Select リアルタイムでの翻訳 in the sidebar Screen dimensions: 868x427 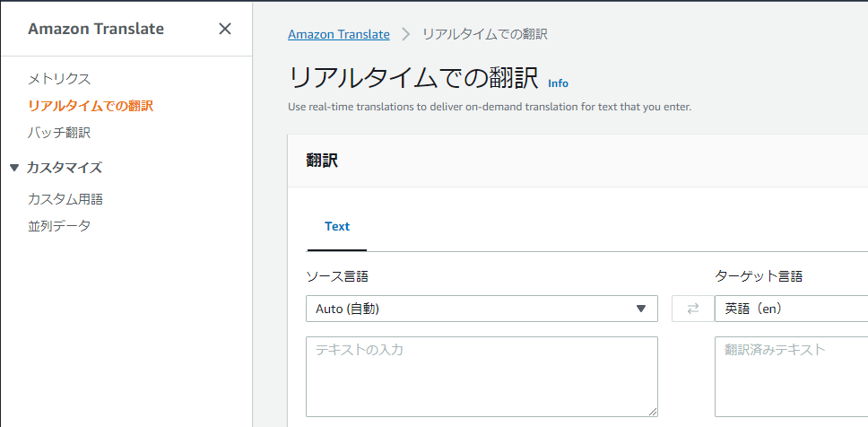(91, 106)
